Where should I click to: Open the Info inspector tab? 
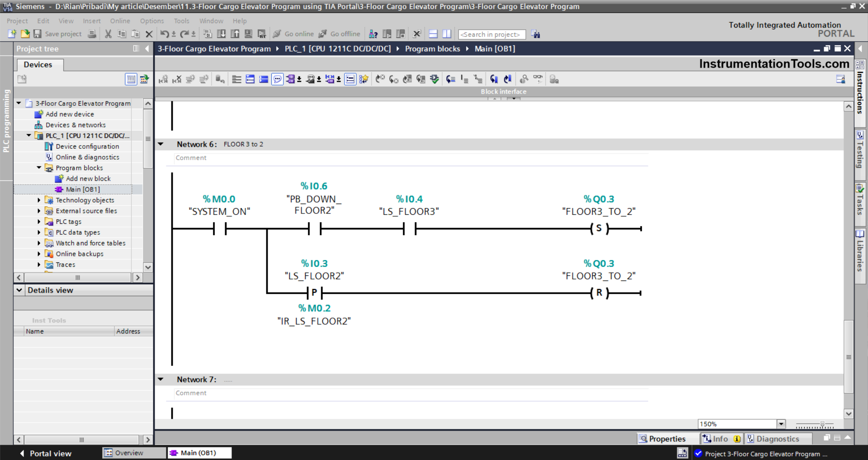(x=722, y=439)
